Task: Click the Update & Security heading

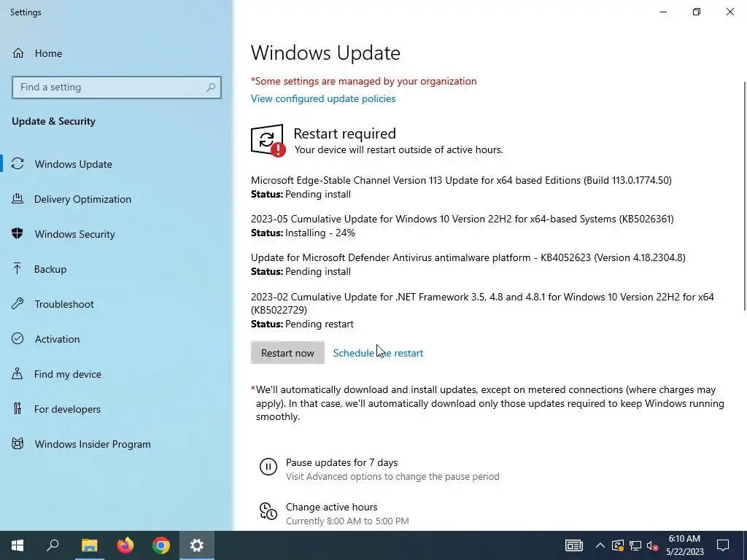Action: tap(53, 121)
